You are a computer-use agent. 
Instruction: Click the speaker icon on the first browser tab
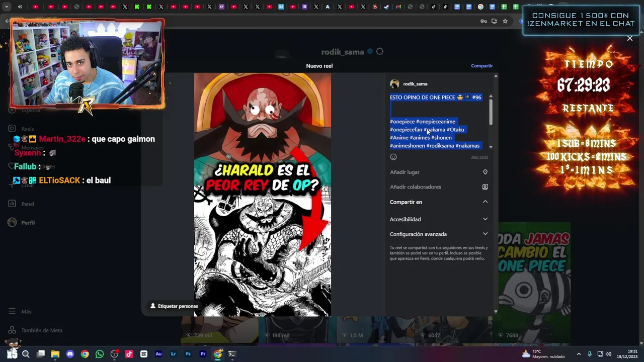coord(20,7)
